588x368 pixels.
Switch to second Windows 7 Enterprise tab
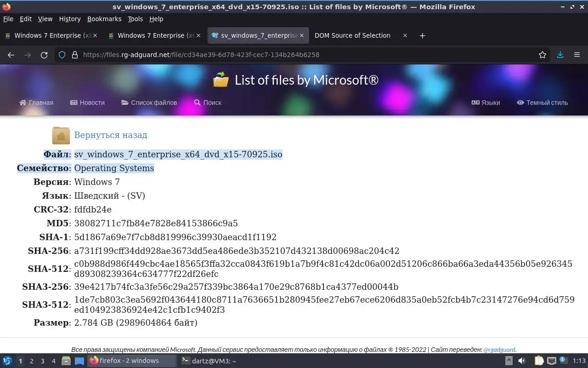[x=155, y=35]
